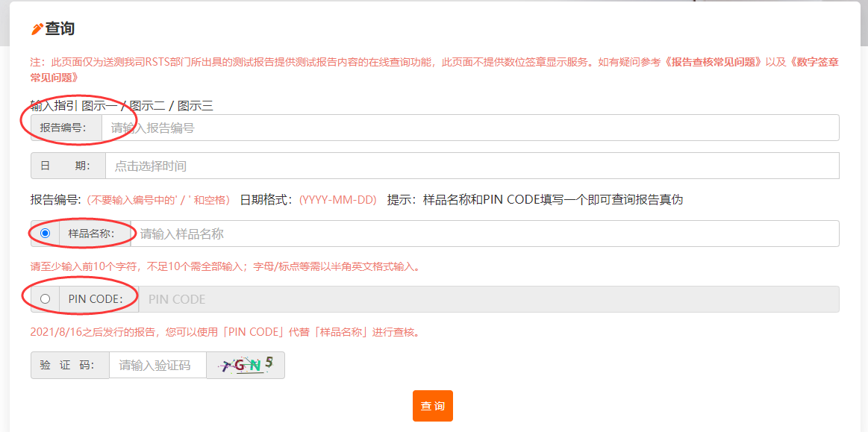Click the captcha image to refresh it

tap(246, 365)
